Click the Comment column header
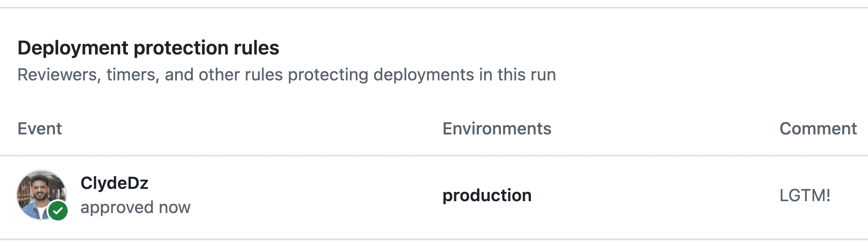This screenshot has width=868, height=246. point(818,129)
